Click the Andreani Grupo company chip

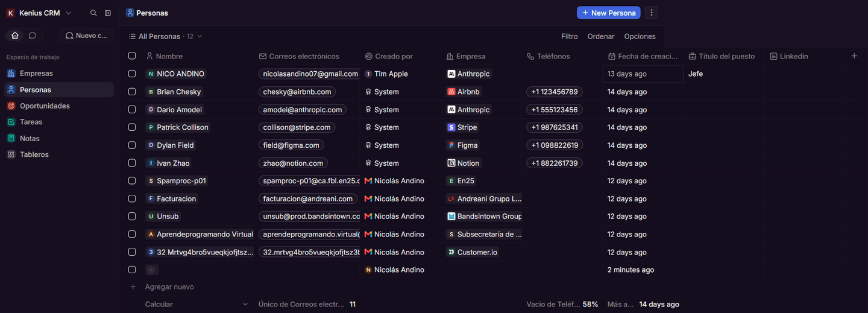485,198
